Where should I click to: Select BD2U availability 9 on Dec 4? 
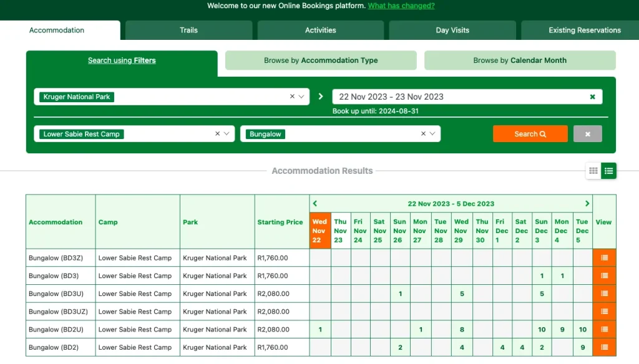[562, 329]
